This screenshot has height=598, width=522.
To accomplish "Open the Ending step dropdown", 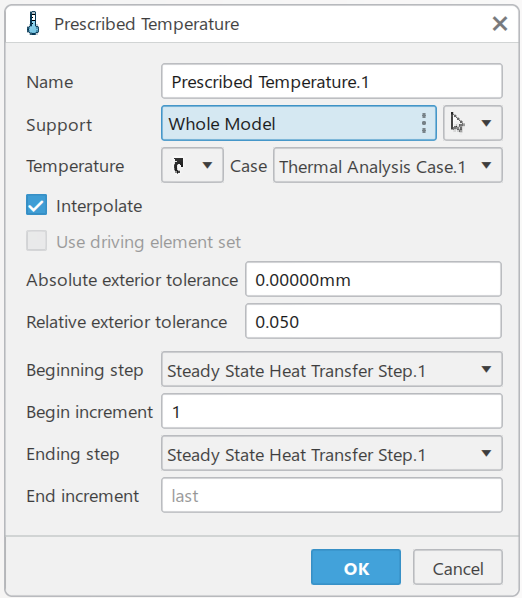I will click(332, 453).
